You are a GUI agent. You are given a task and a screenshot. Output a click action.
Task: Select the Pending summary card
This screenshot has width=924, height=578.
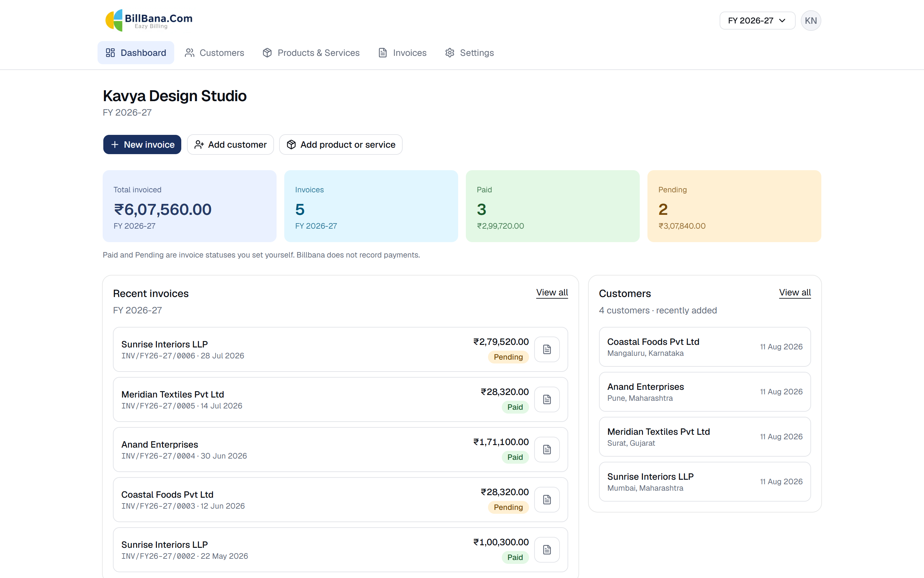(x=734, y=206)
